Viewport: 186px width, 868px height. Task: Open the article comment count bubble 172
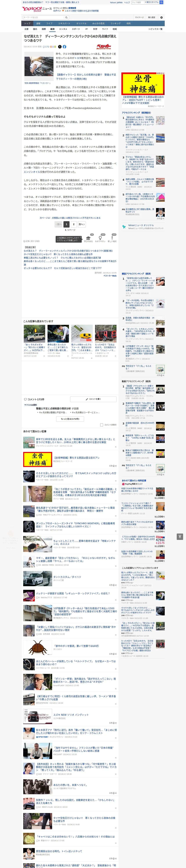[46, 47]
